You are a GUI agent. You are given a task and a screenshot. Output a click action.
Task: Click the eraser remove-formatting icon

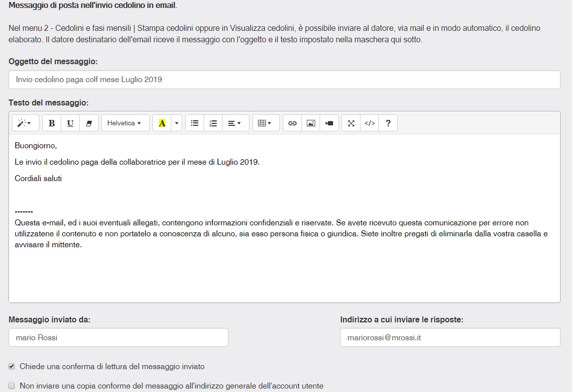tap(89, 123)
